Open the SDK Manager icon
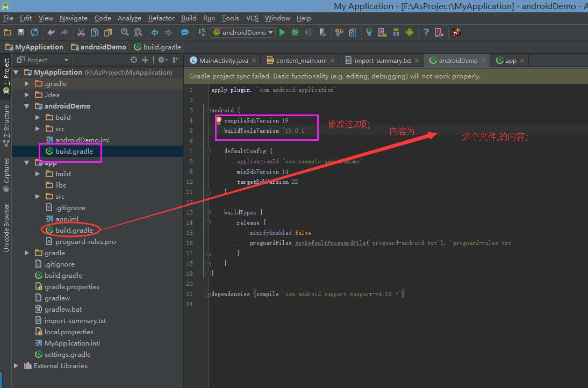This screenshot has width=588, height=388. tap(396, 33)
